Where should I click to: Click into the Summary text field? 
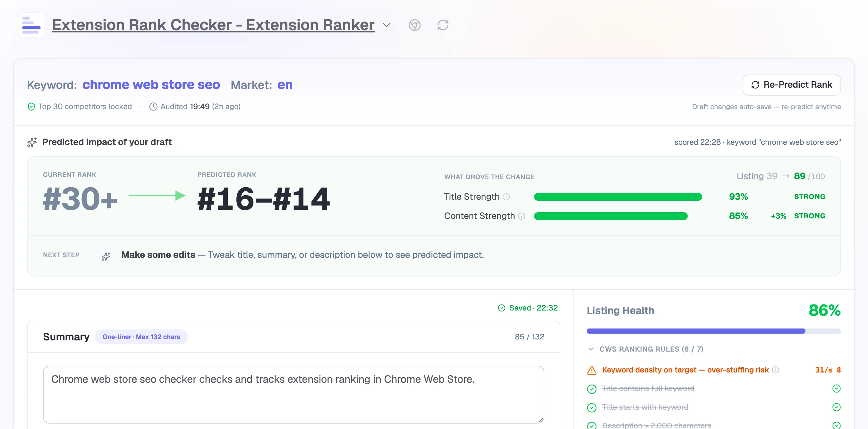pyautogui.click(x=293, y=395)
